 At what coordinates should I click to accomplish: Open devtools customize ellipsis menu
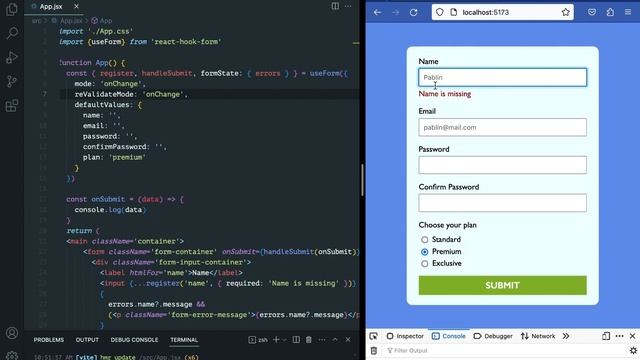619,336
